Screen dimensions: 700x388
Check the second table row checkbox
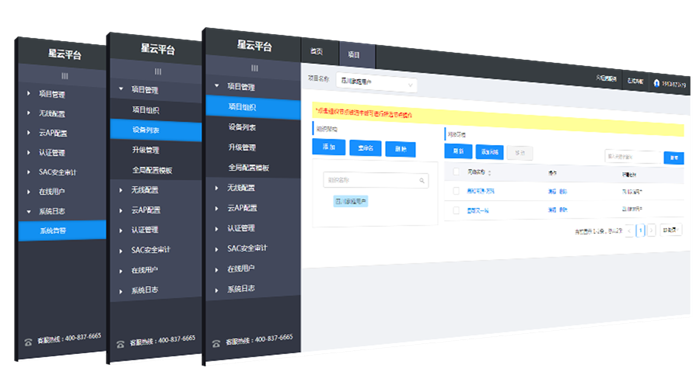tap(456, 210)
